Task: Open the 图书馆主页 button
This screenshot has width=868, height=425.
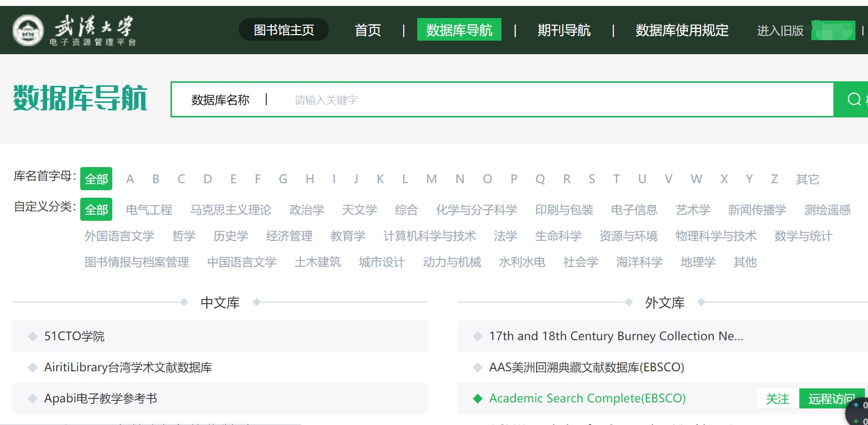Action: (x=284, y=30)
